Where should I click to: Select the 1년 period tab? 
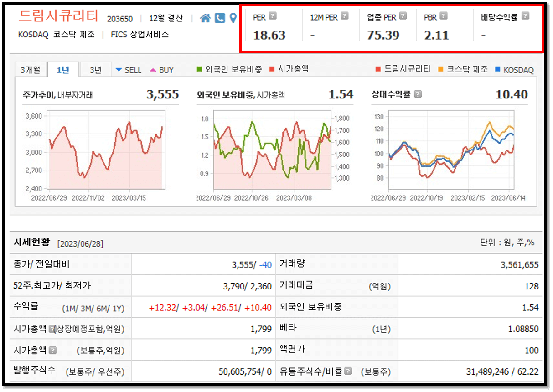(63, 69)
